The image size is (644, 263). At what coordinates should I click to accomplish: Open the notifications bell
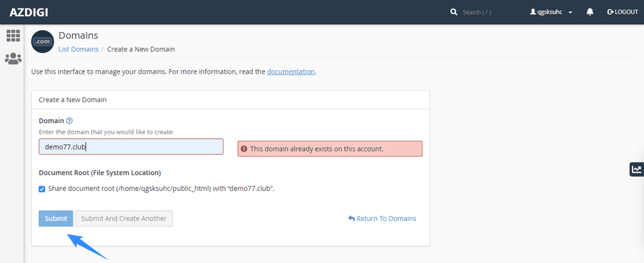click(x=590, y=12)
